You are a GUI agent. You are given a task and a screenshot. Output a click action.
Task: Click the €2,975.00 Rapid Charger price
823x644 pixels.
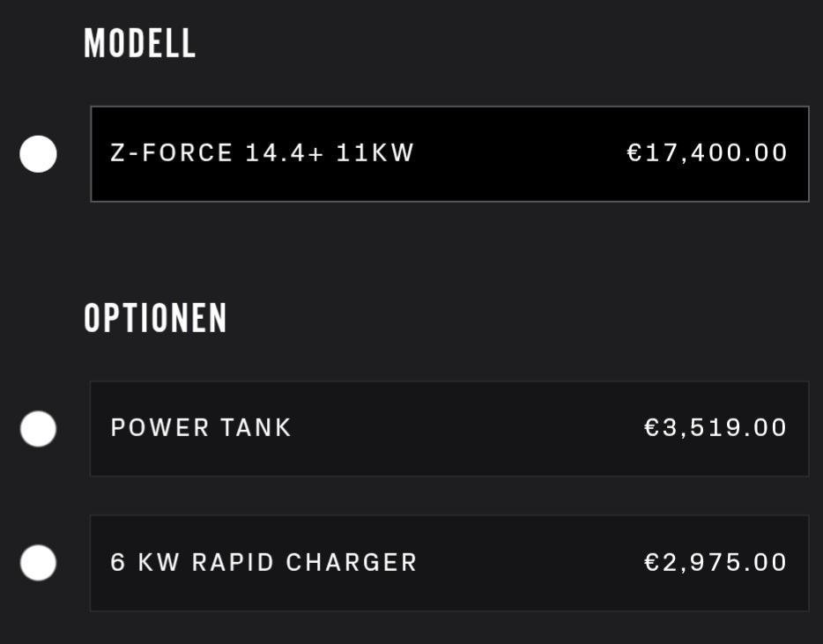pyautogui.click(x=715, y=563)
